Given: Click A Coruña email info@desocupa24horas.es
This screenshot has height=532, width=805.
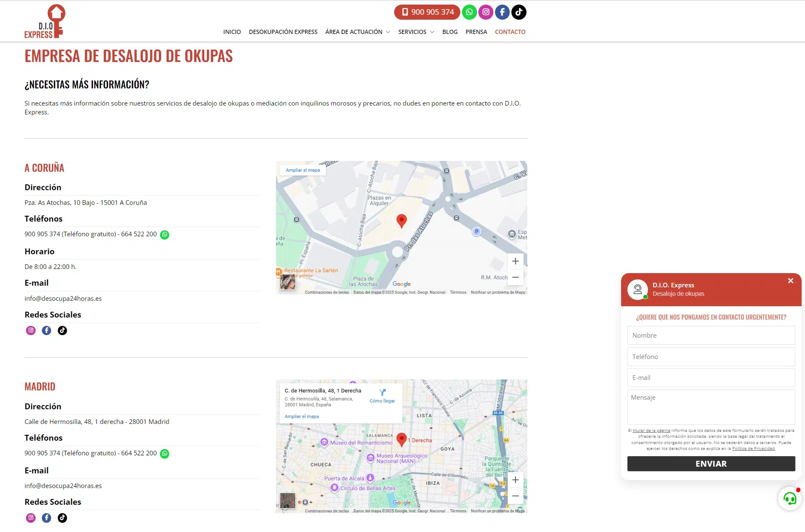Looking at the screenshot, I should pos(63,299).
